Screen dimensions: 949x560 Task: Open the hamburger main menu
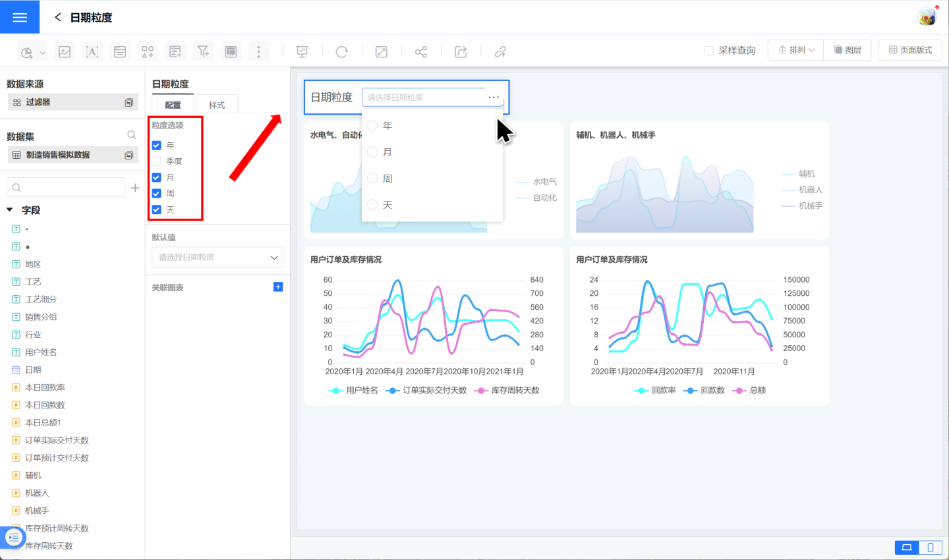click(x=20, y=17)
